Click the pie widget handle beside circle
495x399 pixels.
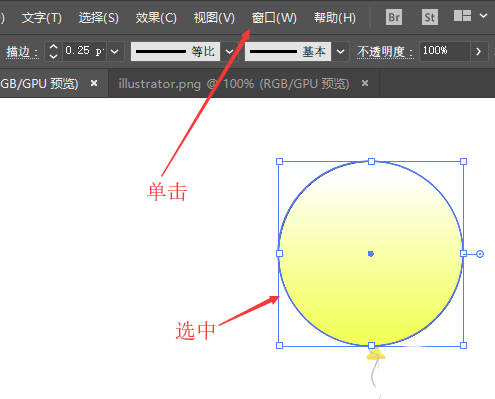pos(480,254)
